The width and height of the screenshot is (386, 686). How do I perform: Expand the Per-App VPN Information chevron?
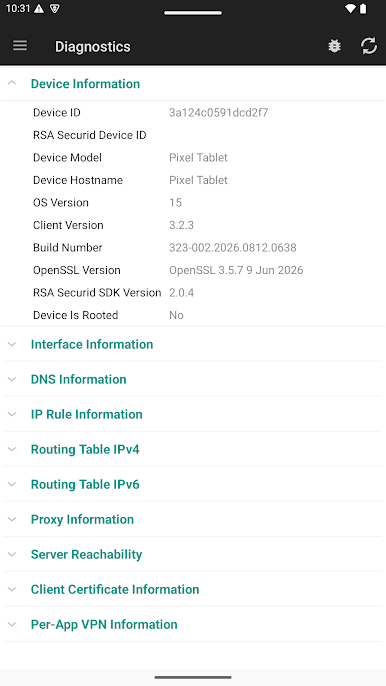pos(12,624)
